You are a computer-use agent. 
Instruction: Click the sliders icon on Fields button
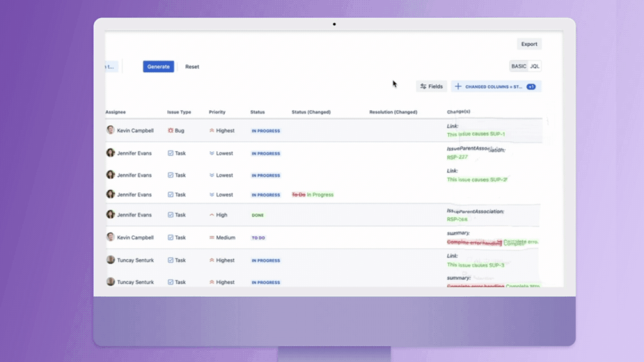[423, 86]
